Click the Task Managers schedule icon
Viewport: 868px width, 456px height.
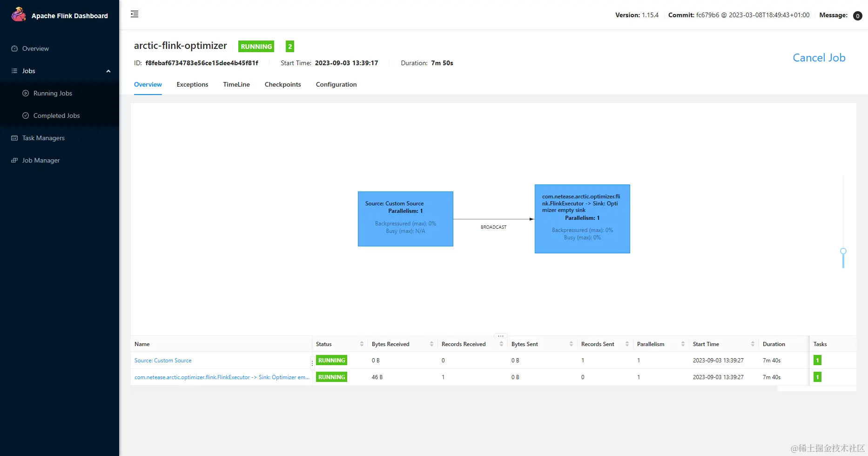click(14, 138)
